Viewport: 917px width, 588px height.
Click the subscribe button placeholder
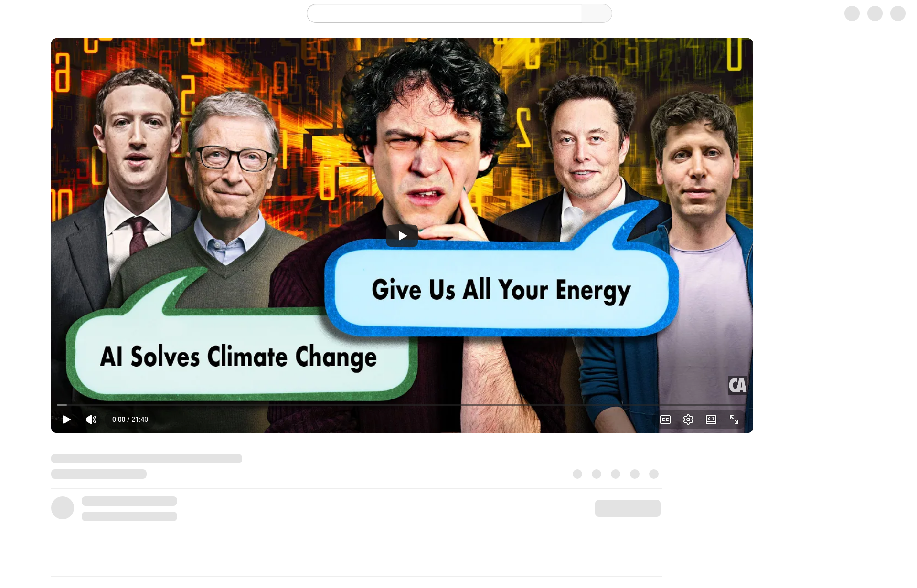628,508
